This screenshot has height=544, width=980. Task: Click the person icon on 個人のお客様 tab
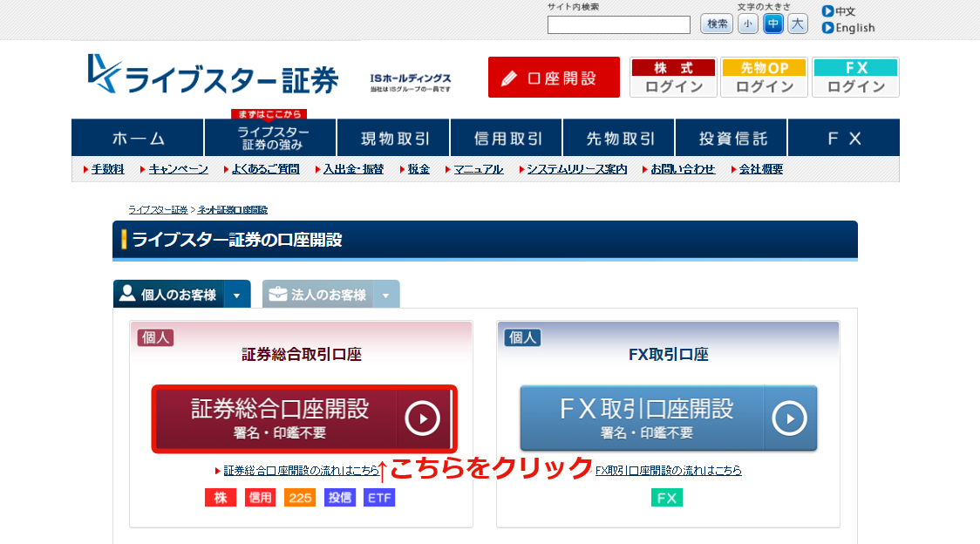click(x=127, y=293)
